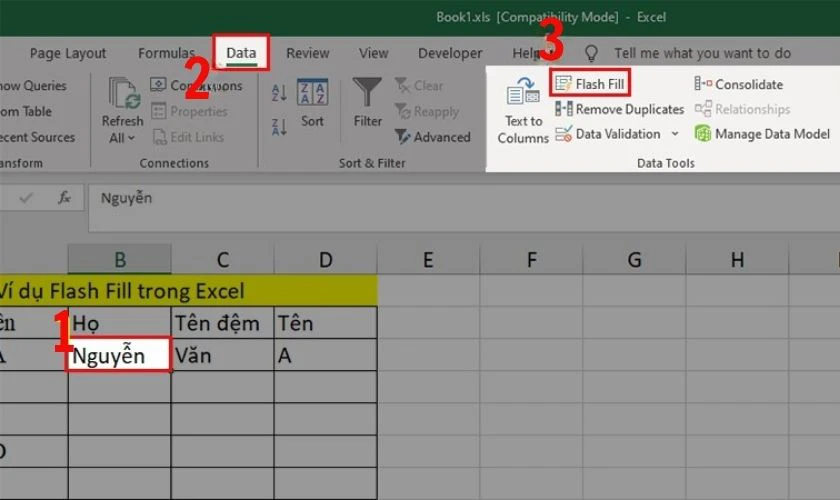This screenshot has height=500, width=840.
Task: Open the Formulas ribbon tab
Action: 166,53
